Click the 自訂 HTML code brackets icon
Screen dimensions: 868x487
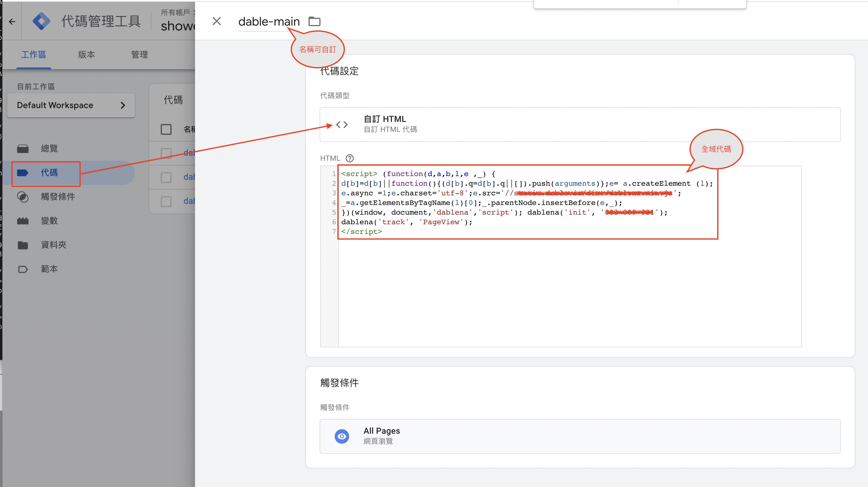pos(342,125)
